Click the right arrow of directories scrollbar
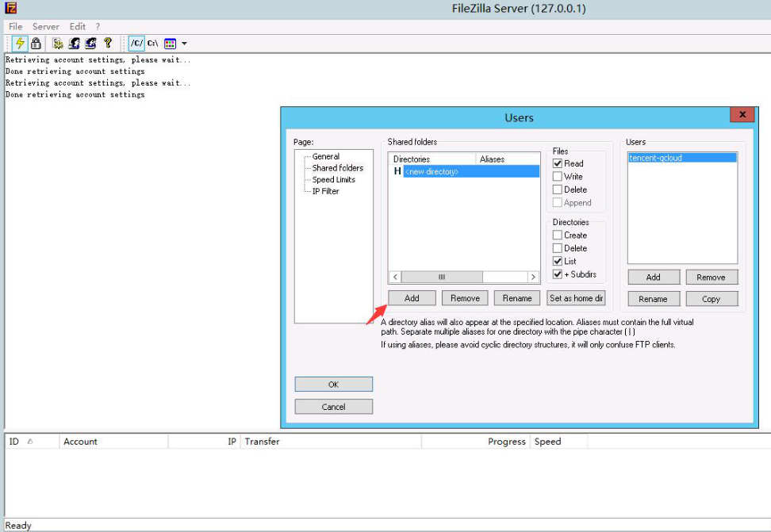Viewport: 771px width, 532px height. [534, 277]
